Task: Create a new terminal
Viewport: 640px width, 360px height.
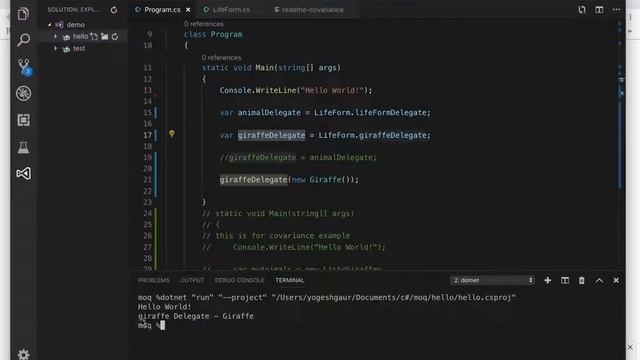Action: 547,280
